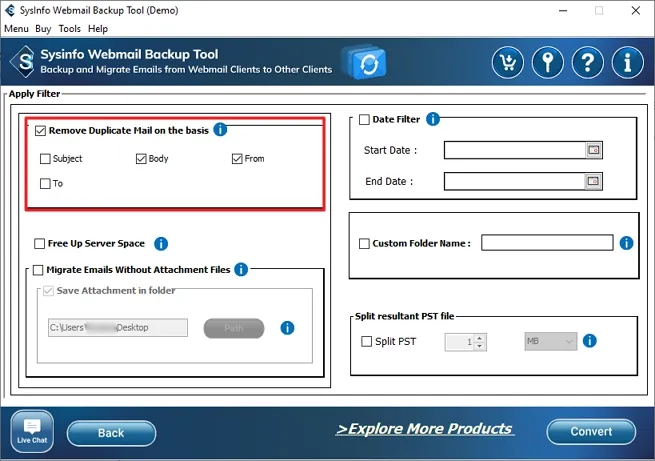Viewport: 655px width, 461px height.
Task: Check the To checkbox
Action: click(45, 183)
